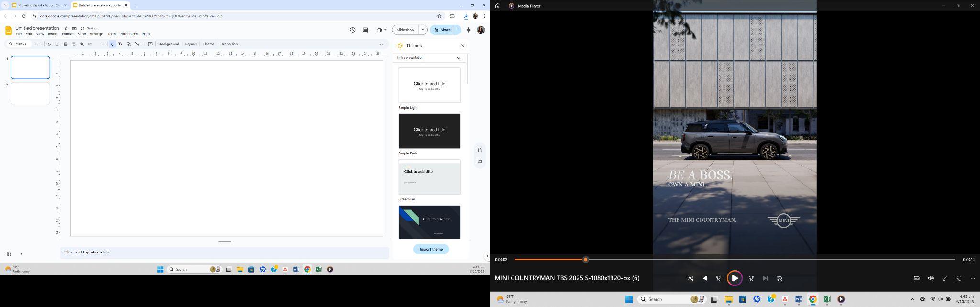Click the Share button

click(442, 30)
